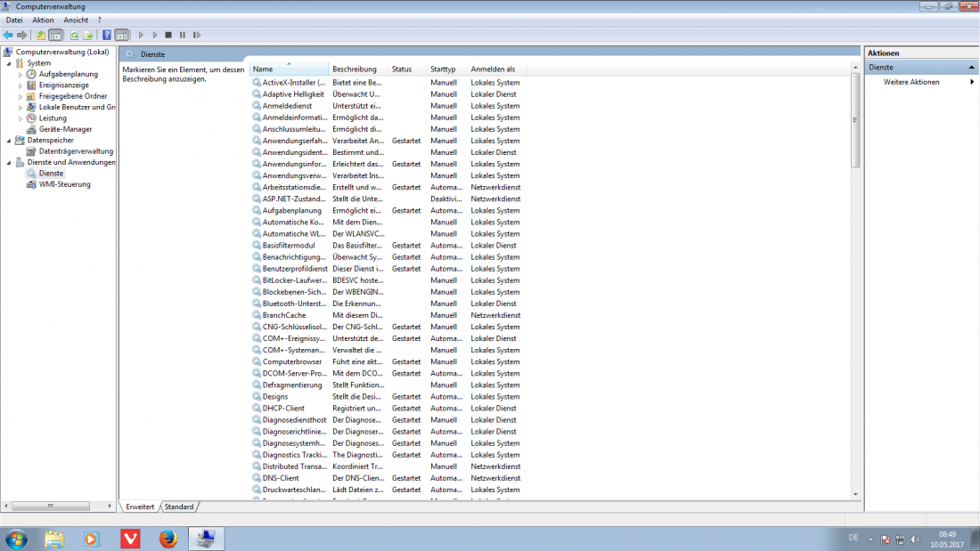
Task: Switch to the Erweitert tab
Action: pos(141,506)
